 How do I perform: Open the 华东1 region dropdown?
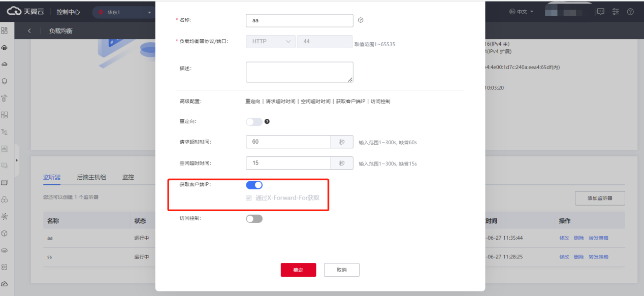coord(124,12)
